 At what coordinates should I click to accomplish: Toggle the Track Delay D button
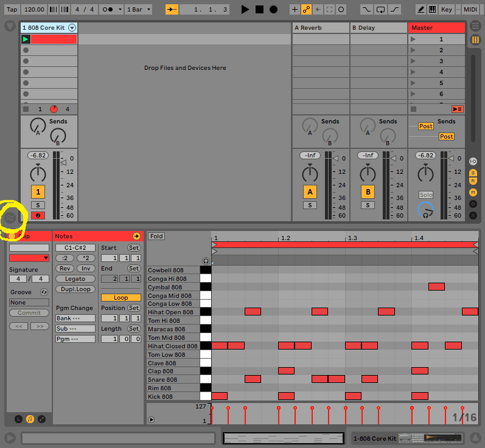473,204
